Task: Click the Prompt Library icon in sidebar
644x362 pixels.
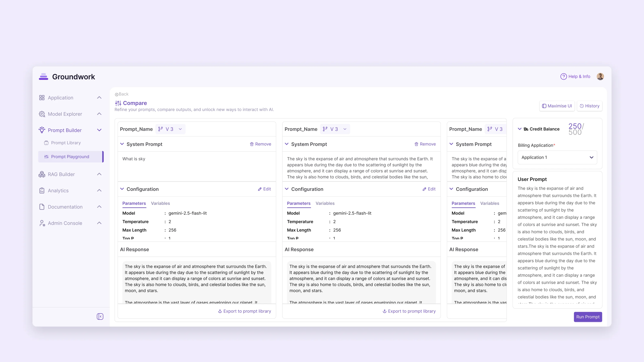Action: tap(46, 143)
